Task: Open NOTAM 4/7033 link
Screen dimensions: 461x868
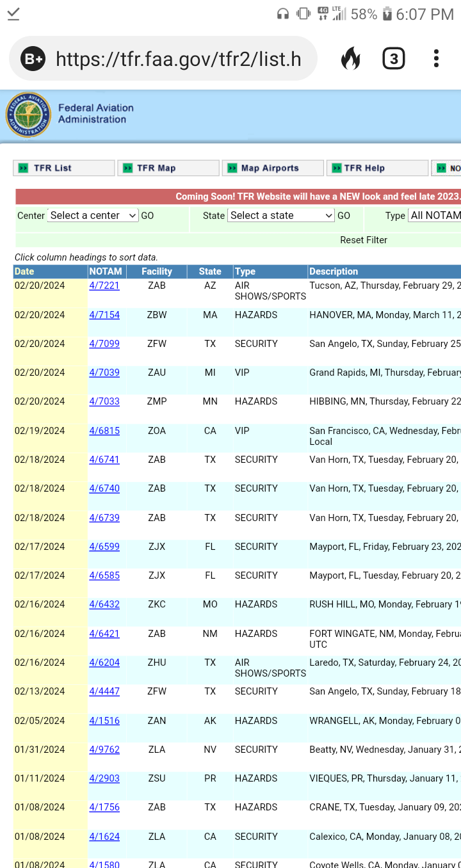Action: [104, 401]
